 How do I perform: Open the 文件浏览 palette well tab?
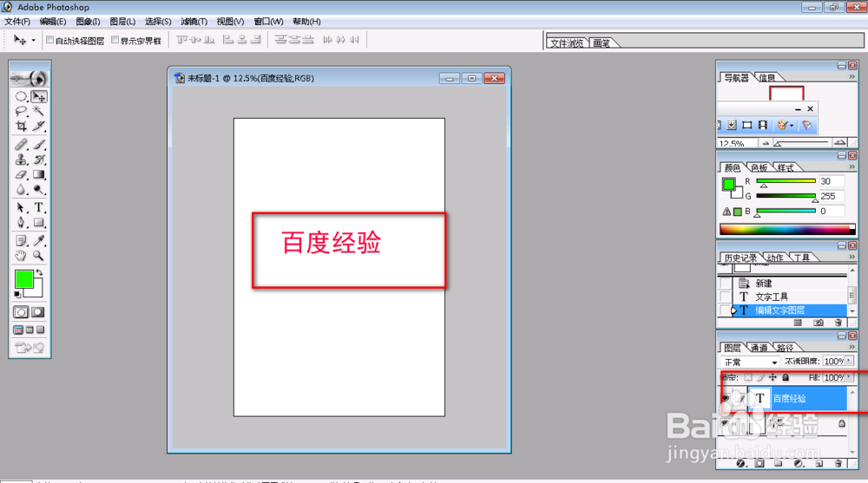click(x=567, y=43)
